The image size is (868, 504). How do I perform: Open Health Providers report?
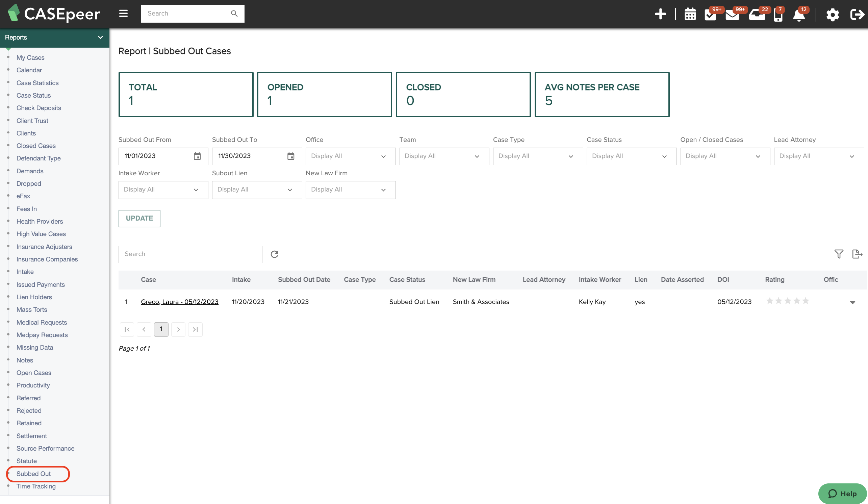[40, 221]
